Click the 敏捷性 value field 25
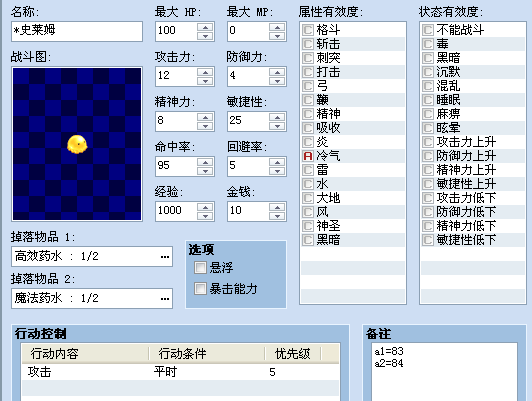 click(x=248, y=121)
